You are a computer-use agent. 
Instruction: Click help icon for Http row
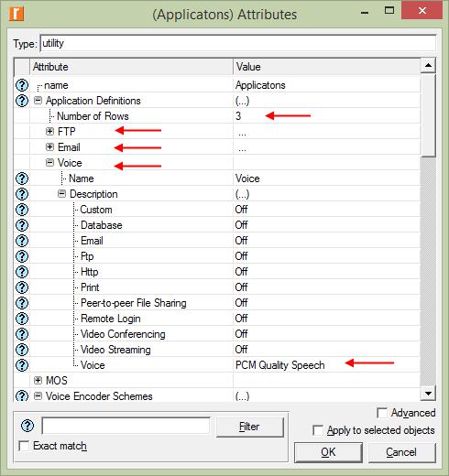(22, 272)
